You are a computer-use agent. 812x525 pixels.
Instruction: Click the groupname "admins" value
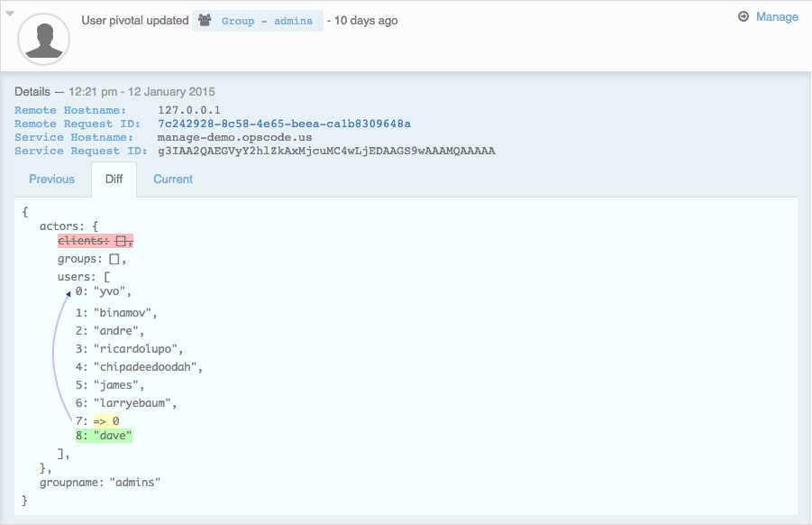click(x=134, y=483)
